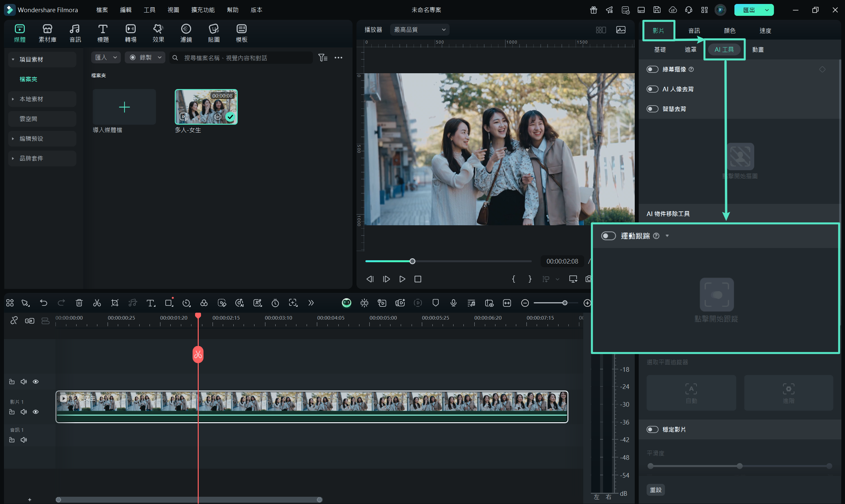Click the marker shield icon
Screen dimensions: 845x504
[x=436, y=302]
